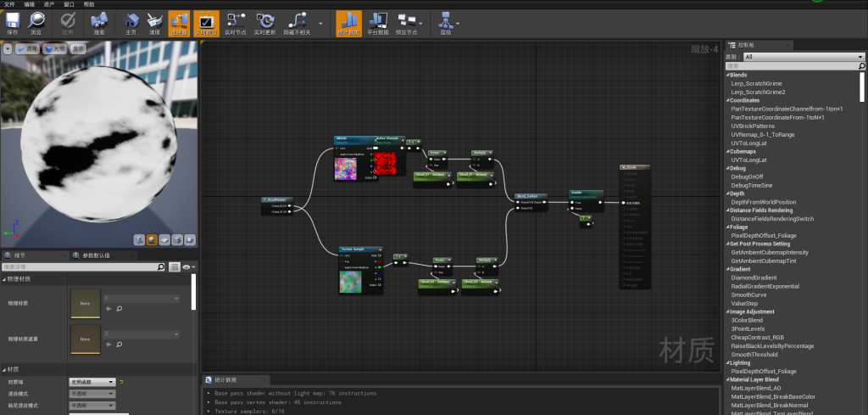Viewport: 868px width, 415px height.
Task: Open the 帮助 menu
Action: coord(89,4)
